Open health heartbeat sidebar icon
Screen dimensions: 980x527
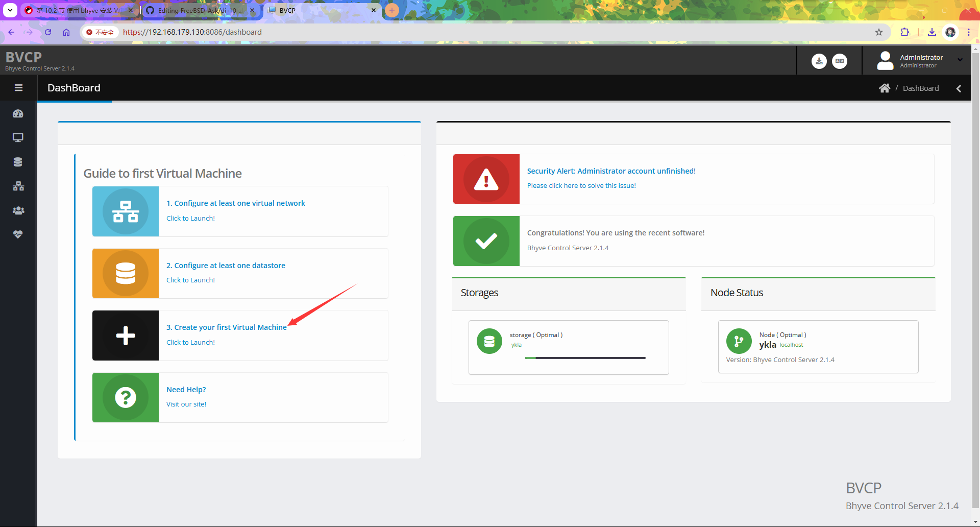pos(18,234)
